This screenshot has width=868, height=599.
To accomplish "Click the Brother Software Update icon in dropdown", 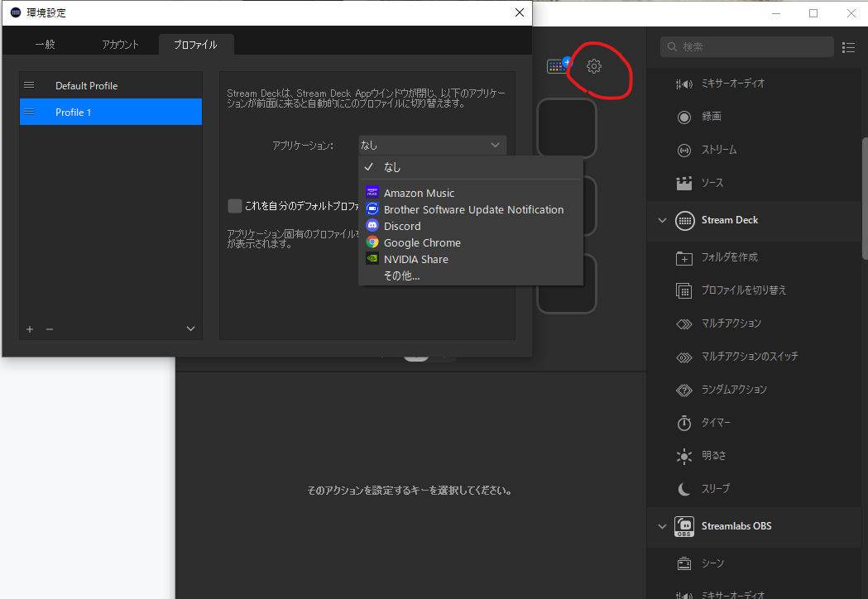I will [x=372, y=208].
